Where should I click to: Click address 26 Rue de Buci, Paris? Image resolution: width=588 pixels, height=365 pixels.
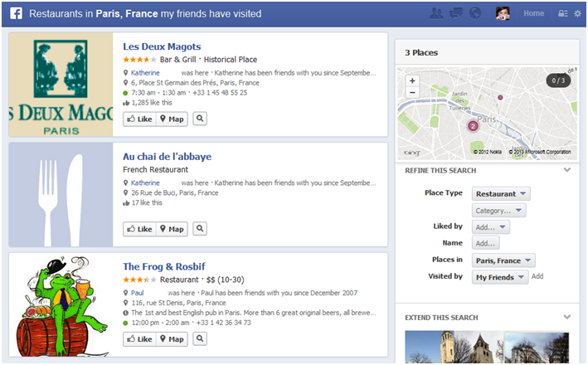(x=175, y=192)
